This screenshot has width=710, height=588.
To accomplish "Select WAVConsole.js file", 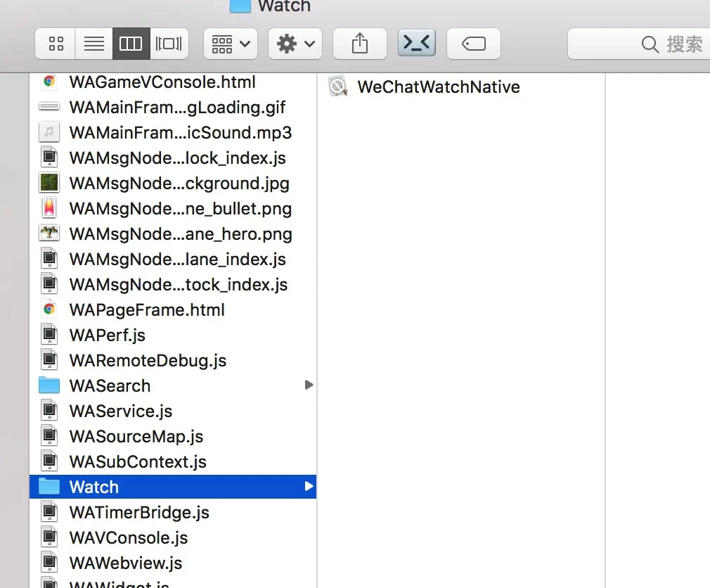I will [x=172, y=538].
